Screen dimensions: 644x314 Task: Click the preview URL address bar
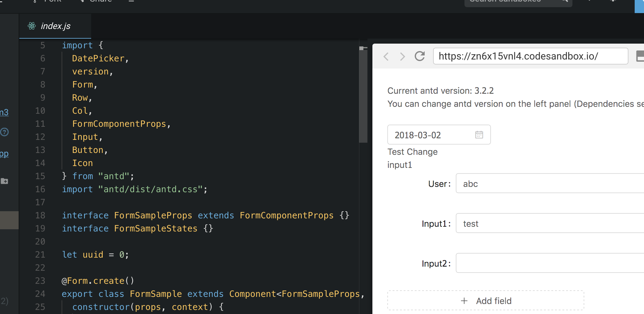[529, 56]
